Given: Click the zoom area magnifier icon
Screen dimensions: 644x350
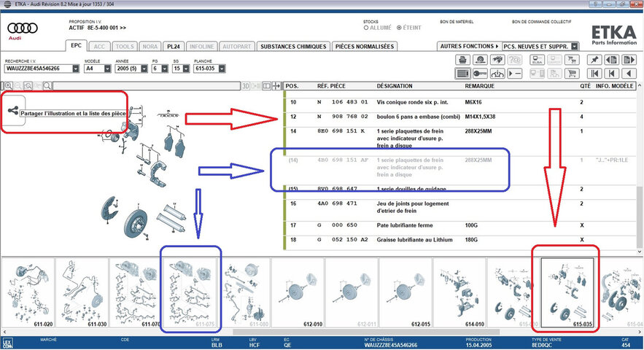Looking at the screenshot, I should coord(28,86).
